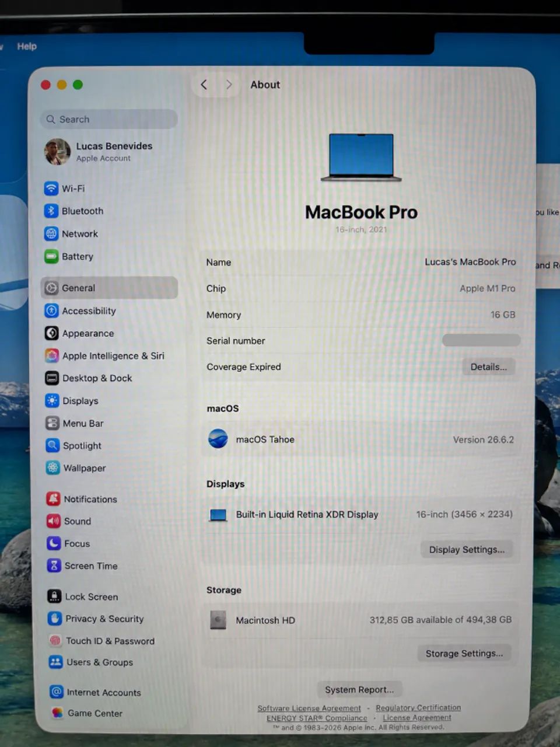Open Users & Groups icon

click(x=56, y=662)
